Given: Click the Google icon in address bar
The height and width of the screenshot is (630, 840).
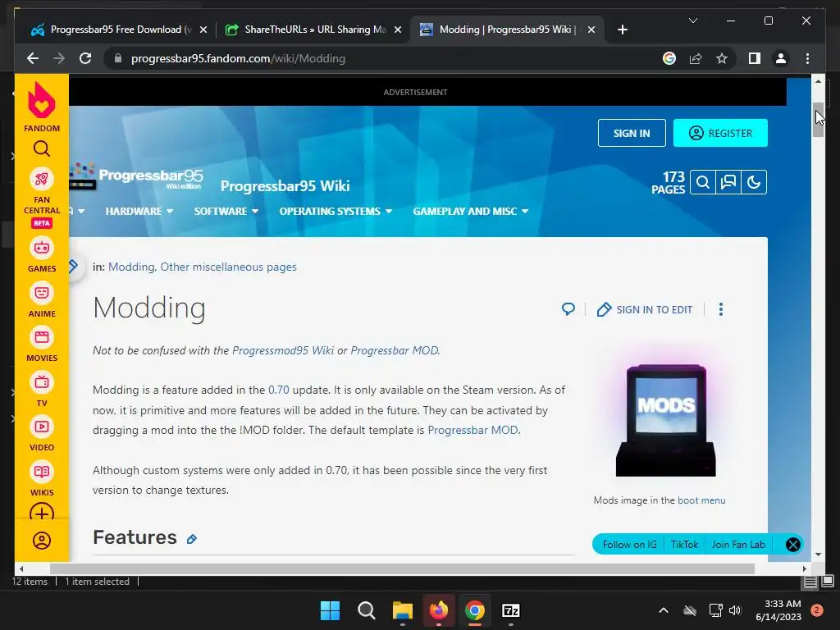Looking at the screenshot, I should [x=669, y=58].
